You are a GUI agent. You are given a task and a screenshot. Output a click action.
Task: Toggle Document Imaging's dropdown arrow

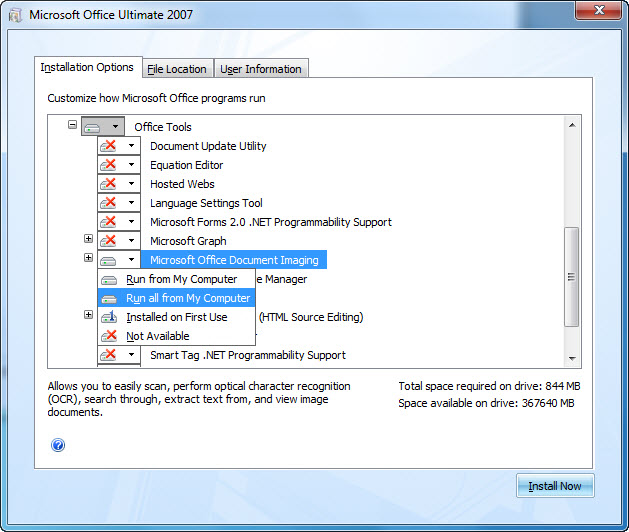tap(131, 260)
